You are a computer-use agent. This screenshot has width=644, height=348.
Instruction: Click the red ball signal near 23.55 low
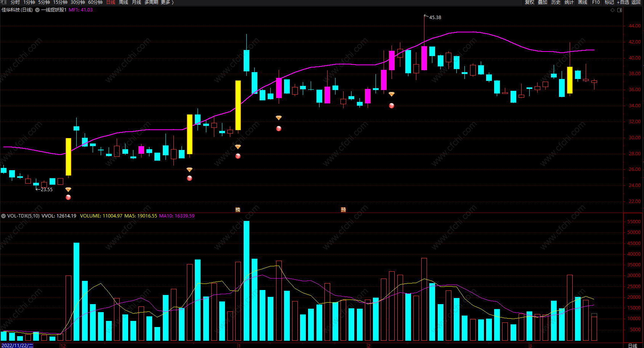(68, 197)
